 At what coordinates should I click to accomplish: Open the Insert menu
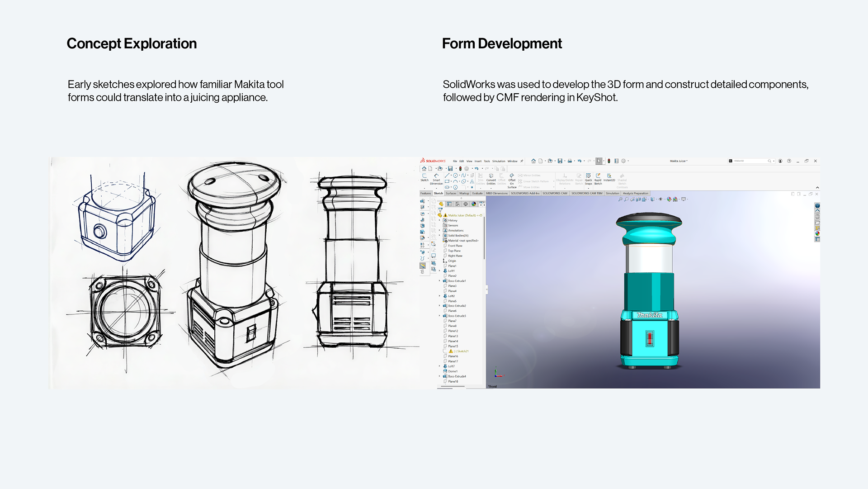pyautogui.click(x=478, y=161)
